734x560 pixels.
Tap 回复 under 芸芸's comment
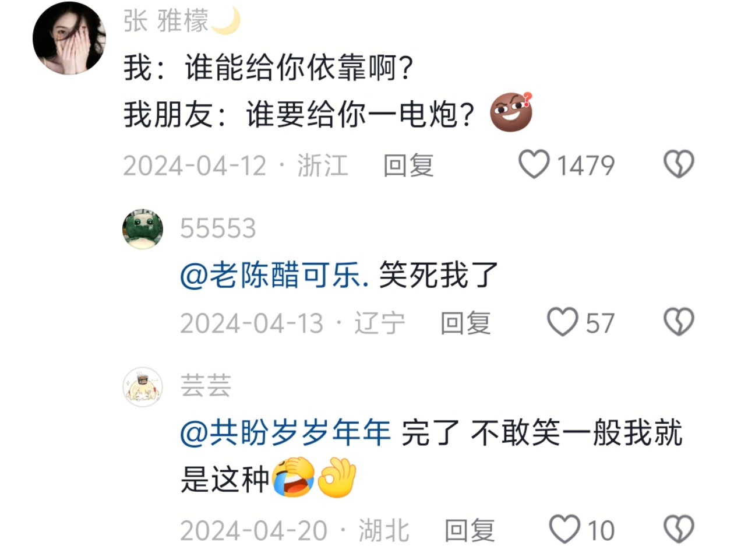[x=470, y=530]
